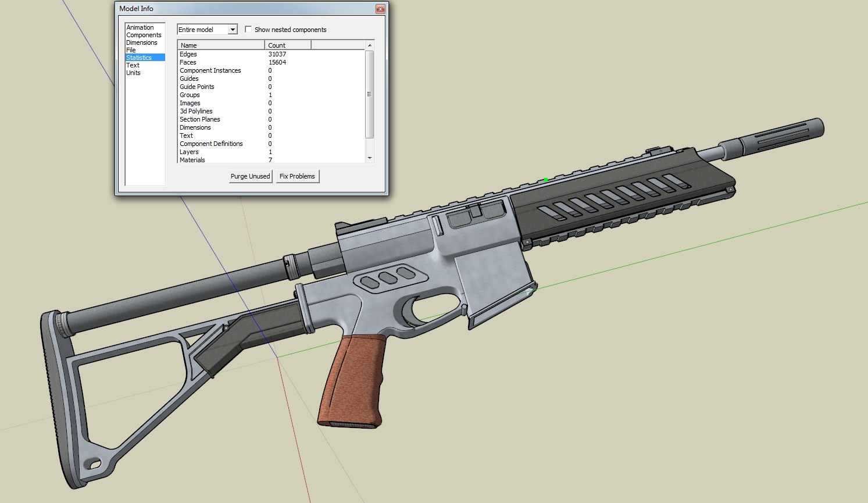Select the Component Instances row
Viewport: 868px width, 503px height.
pyautogui.click(x=272, y=70)
